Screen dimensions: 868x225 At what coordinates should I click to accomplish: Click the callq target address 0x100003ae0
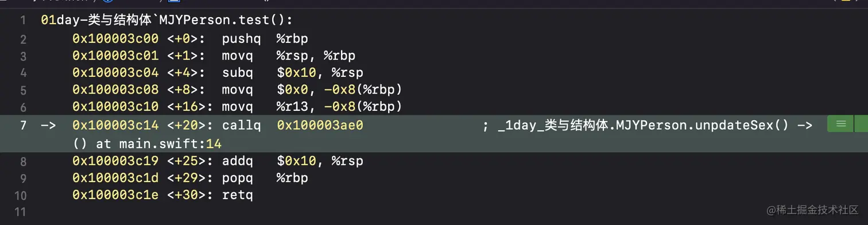click(320, 125)
